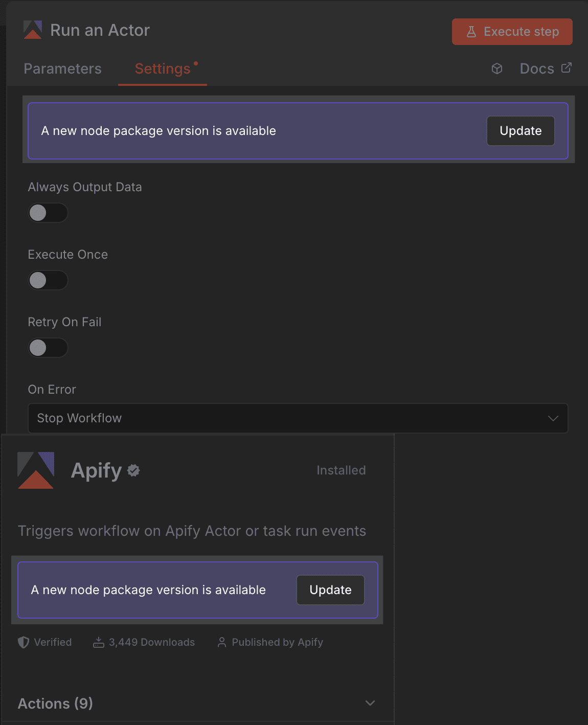Click the cube package icon near Docs
This screenshot has width=588, height=725.
496,69
